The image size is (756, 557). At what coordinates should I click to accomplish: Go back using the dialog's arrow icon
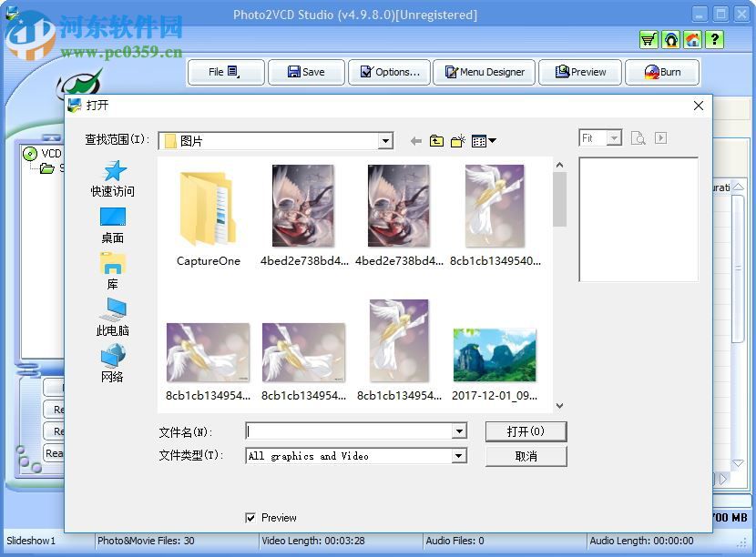click(414, 140)
